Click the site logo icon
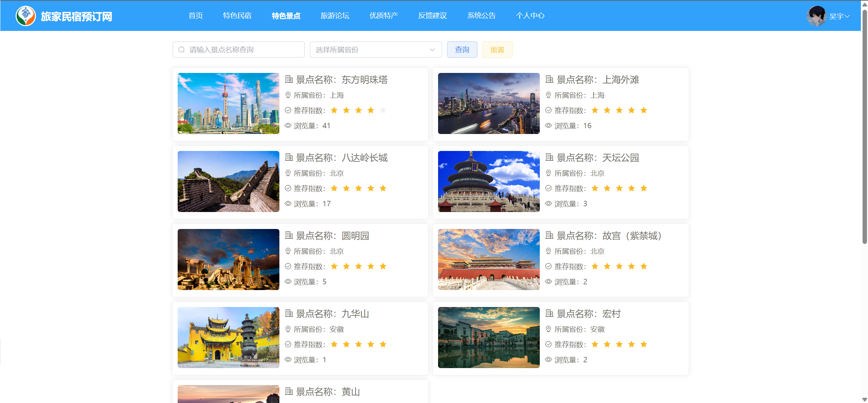868x403 pixels. click(25, 16)
